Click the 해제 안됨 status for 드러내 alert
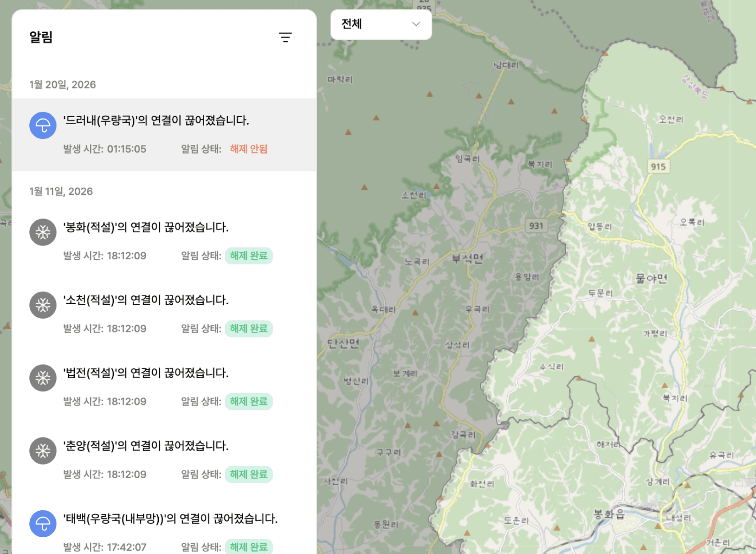The height and width of the screenshot is (554, 756). click(249, 149)
